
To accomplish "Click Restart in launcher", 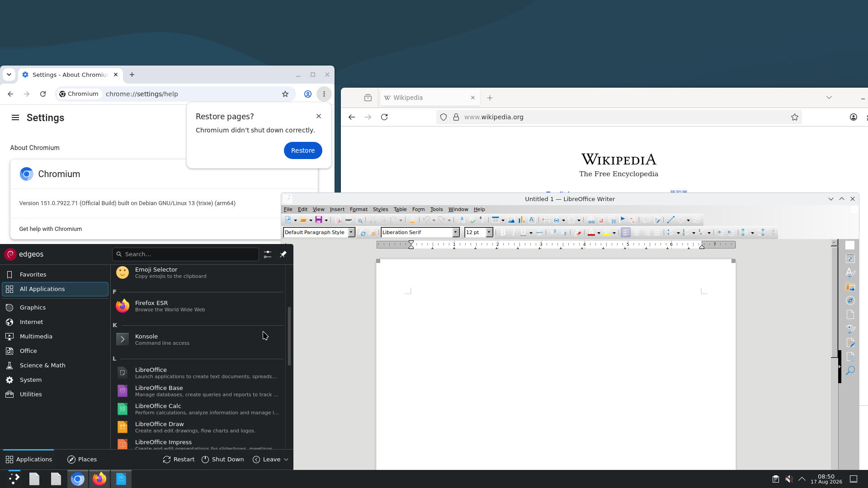I will pos(179,460).
